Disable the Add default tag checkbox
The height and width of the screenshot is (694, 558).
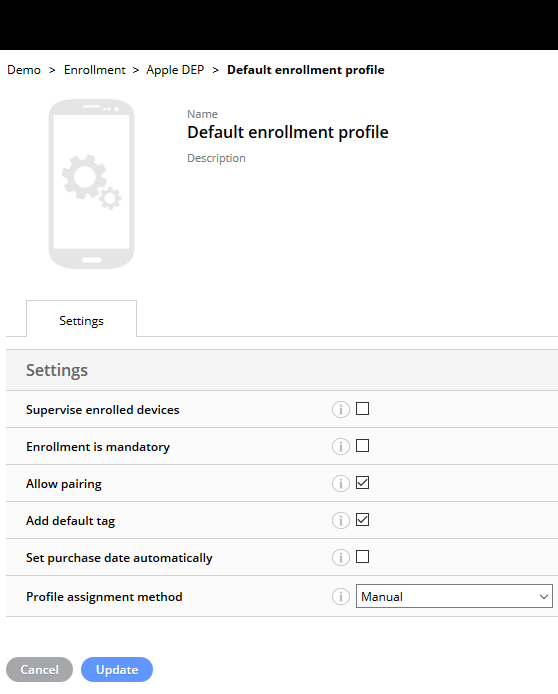point(362,520)
